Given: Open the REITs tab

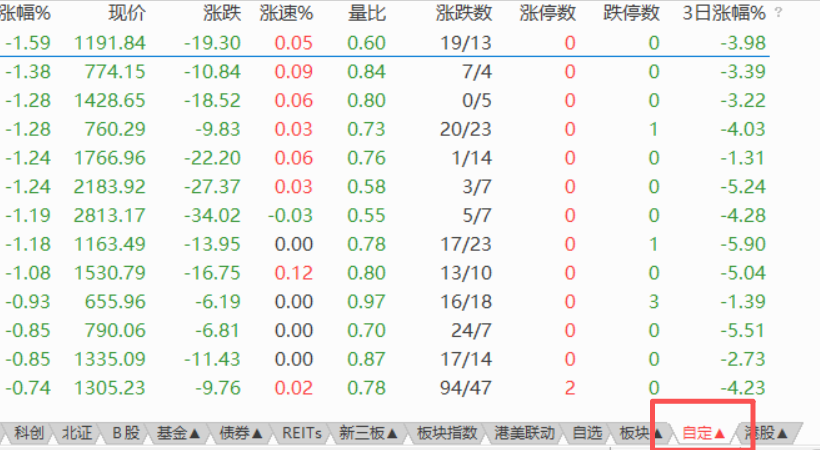Looking at the screenshot, I should click(x=302, y=433).
